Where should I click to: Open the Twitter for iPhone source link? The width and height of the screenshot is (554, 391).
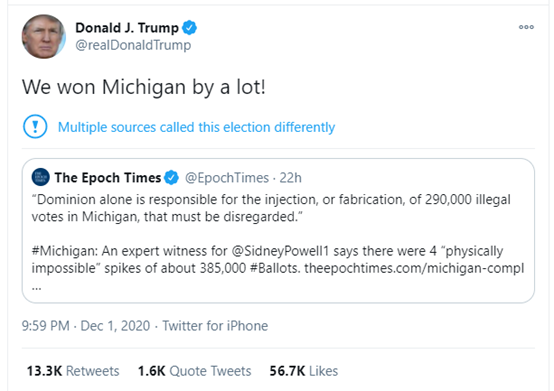coord(215,326)
